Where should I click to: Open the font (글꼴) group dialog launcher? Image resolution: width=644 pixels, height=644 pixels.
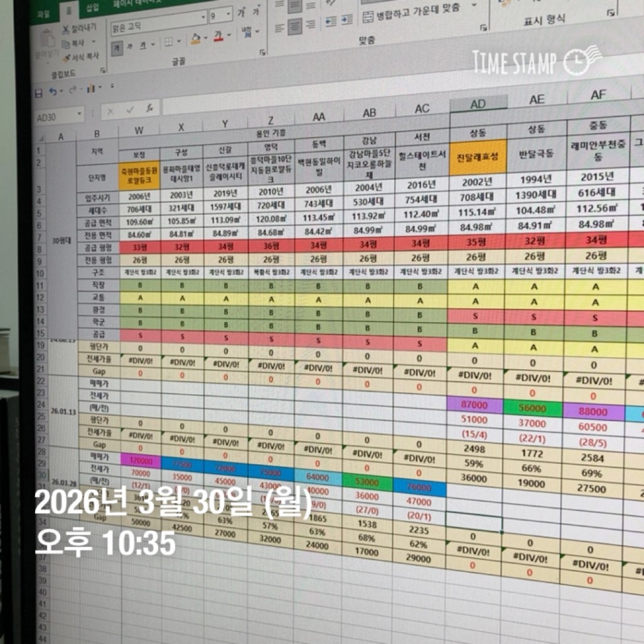262,52
